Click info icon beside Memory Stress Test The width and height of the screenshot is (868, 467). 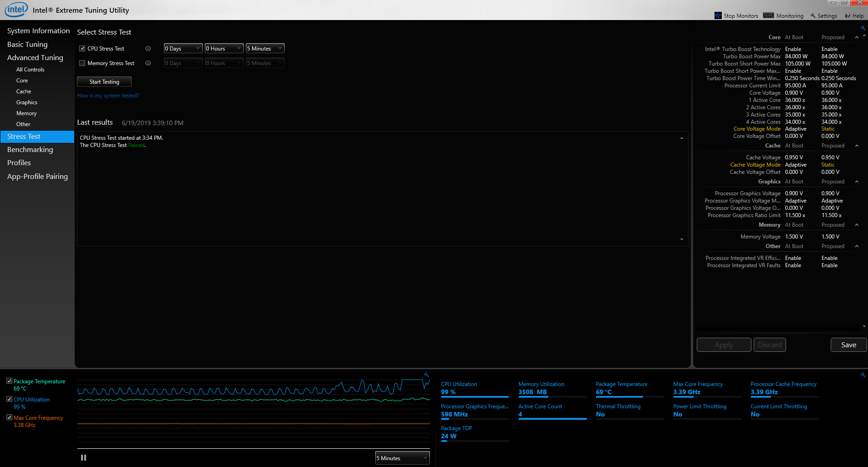[x=148, y=63]
